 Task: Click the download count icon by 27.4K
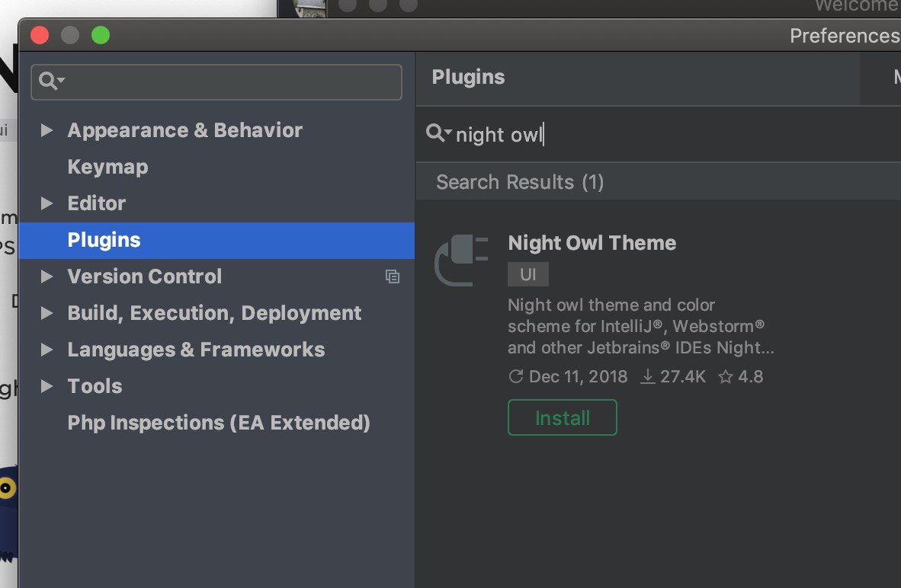(648, 376)
